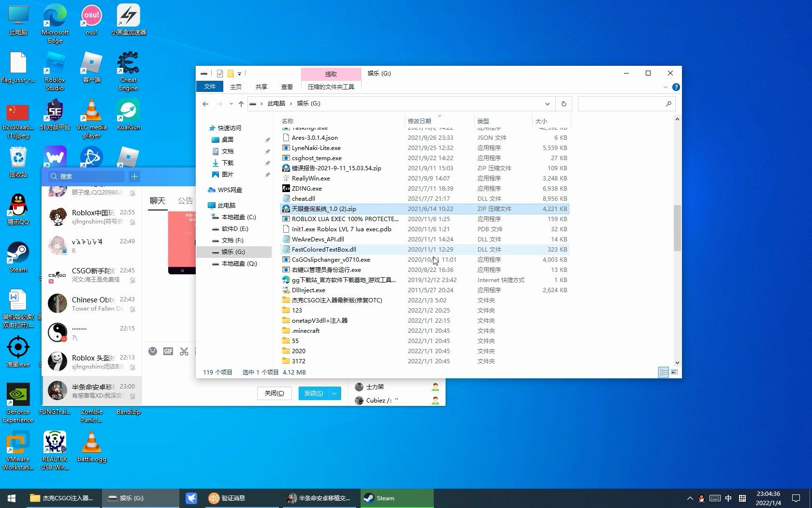
Task: Click the chevron after 此电脑 in address bar
Action: [291, 104]
